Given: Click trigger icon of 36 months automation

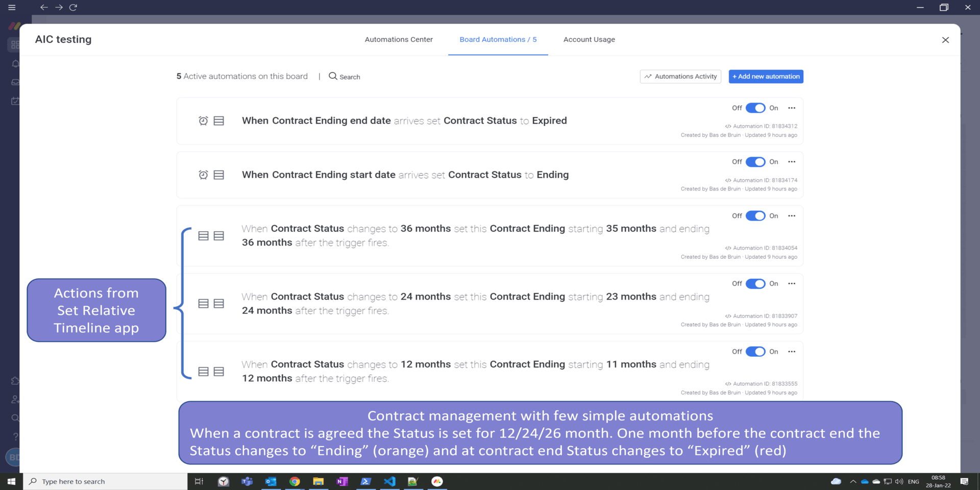Looking at the screenshot, I should tap(203, 236).
